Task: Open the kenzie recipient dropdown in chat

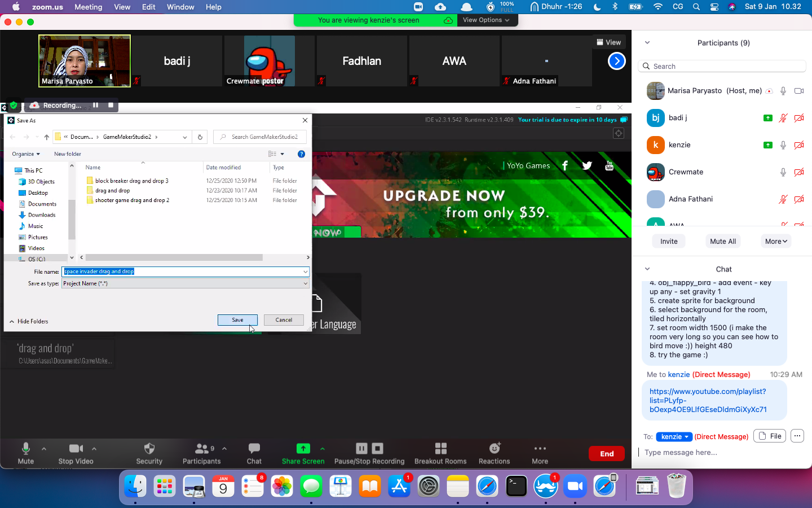Action: (674, 436)
